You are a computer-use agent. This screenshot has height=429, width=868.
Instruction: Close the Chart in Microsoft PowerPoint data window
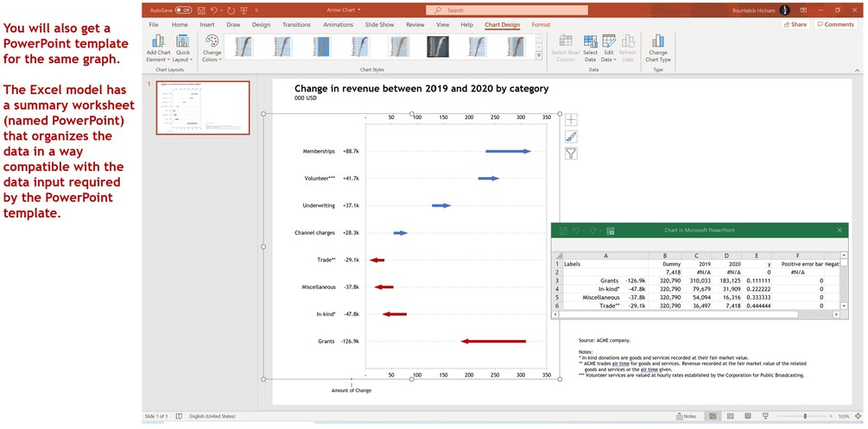pos(839,230)
